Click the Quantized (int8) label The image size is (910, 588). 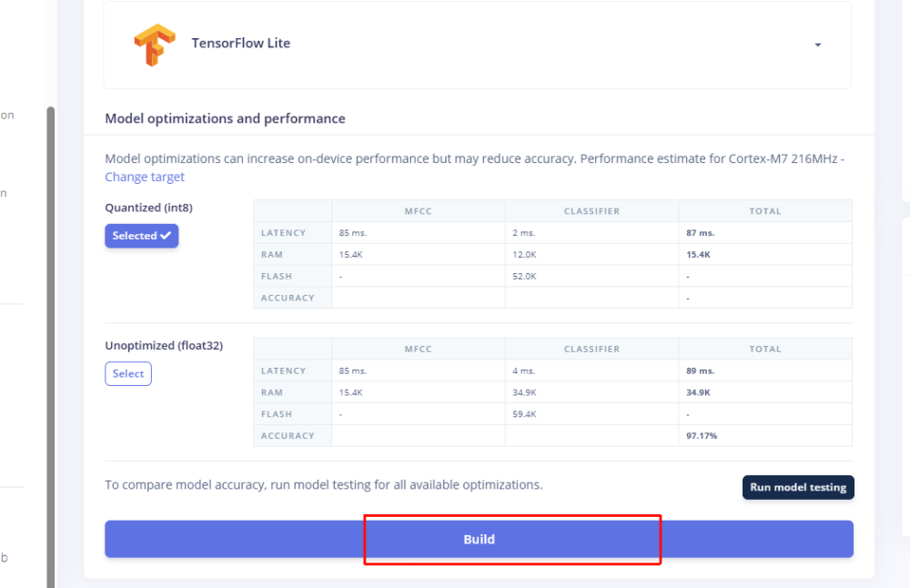point(148,208)
